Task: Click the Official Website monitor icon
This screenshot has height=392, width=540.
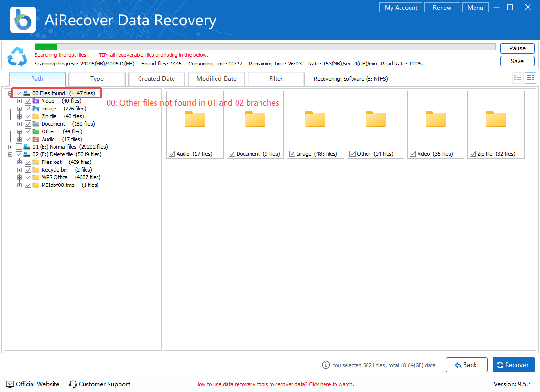Action: pyautogui.click(x=10, y=384)
